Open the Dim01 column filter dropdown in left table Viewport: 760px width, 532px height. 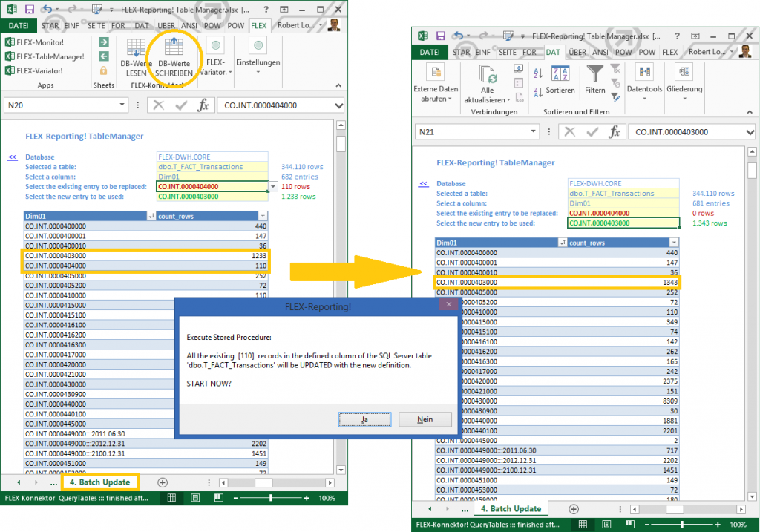click(152, 215)
